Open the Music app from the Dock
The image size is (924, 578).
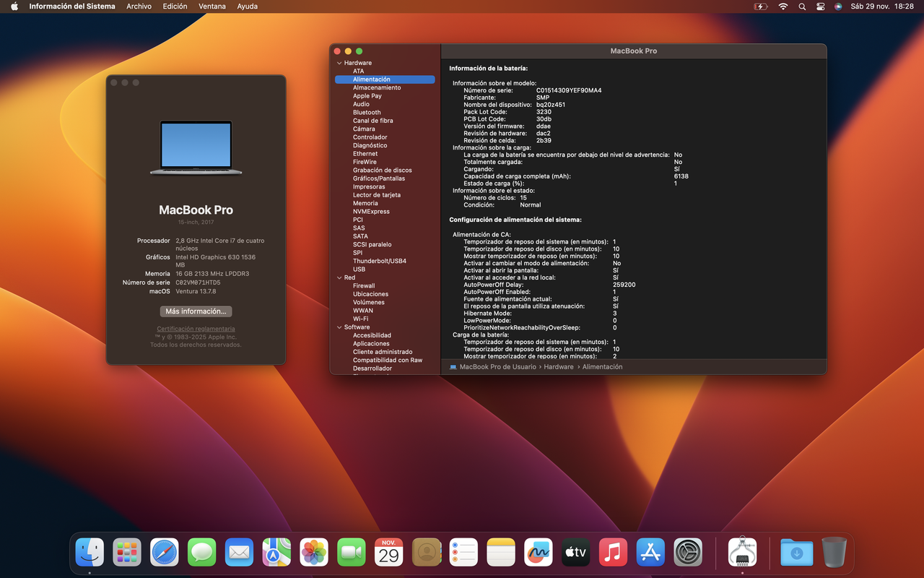(613, 551)
